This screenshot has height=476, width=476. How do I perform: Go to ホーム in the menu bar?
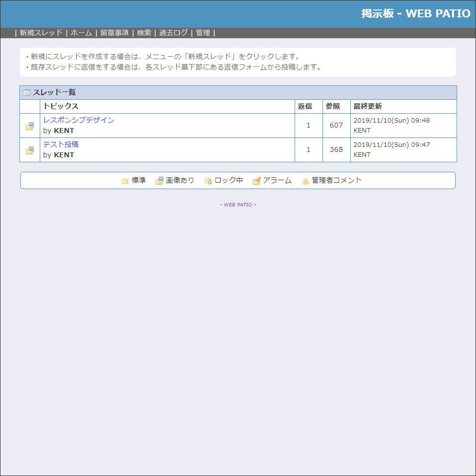pyautogui.click(x=81, y=33)
